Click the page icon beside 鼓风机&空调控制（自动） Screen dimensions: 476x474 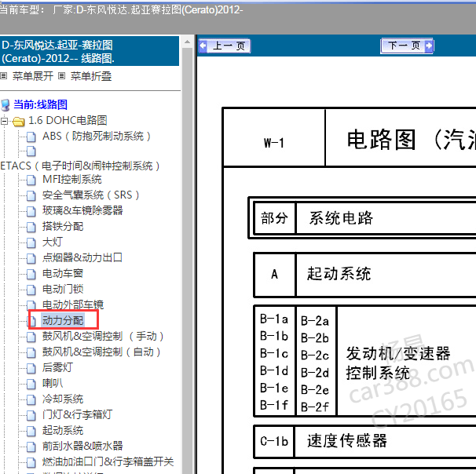point(31,352)
